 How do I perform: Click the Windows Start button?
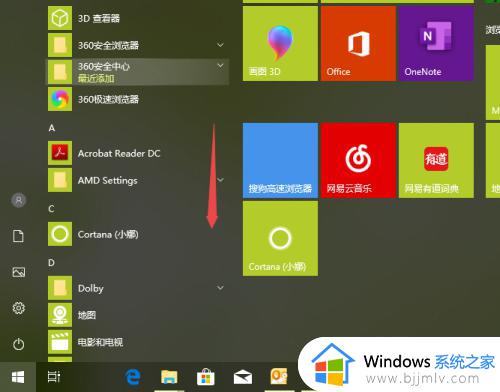pos(18,377)
